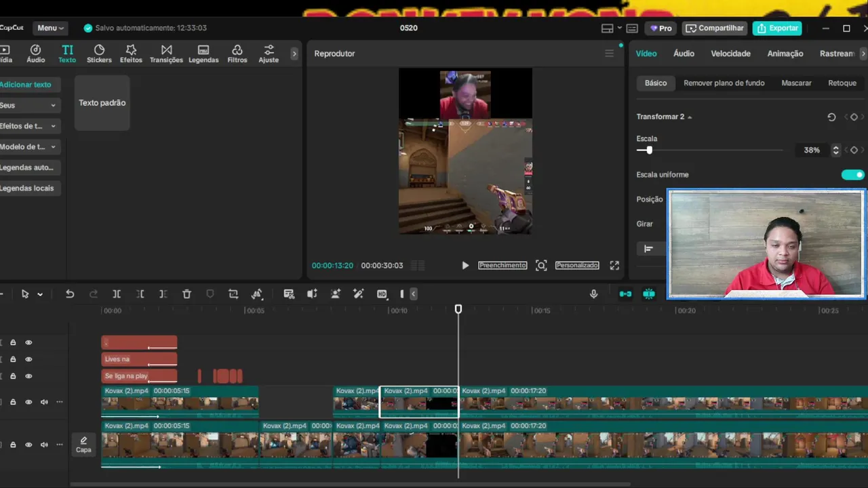
Task: Toggle the Escala uniforme switch
Action: 853,175
